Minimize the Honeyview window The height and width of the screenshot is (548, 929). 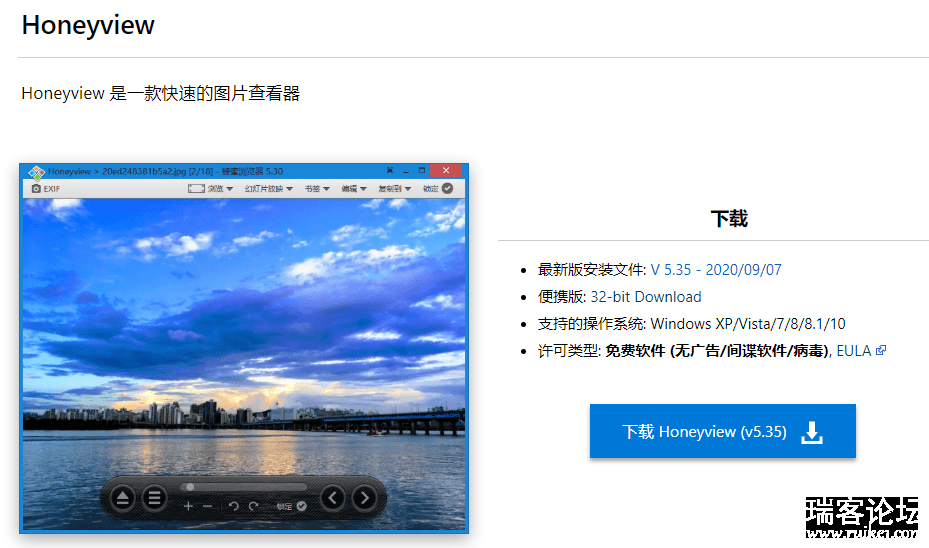point(406,171)
